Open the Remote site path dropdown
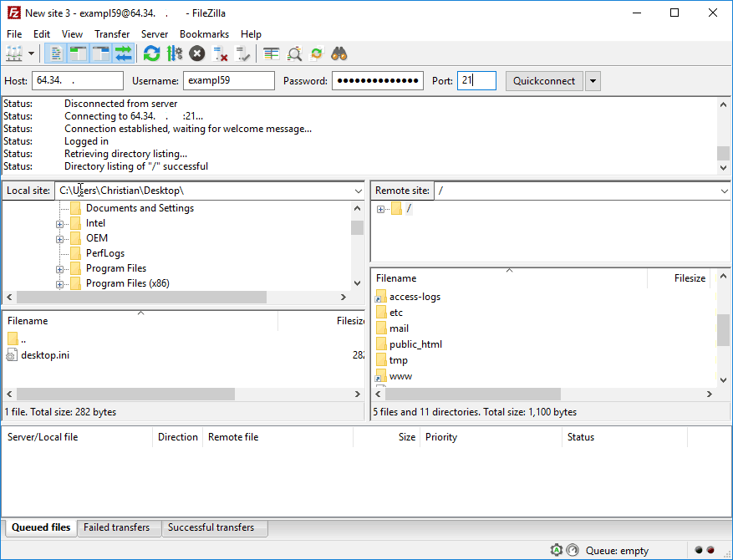Image resolution: width=733 pixels, height=560 pixels. (724, 191)
